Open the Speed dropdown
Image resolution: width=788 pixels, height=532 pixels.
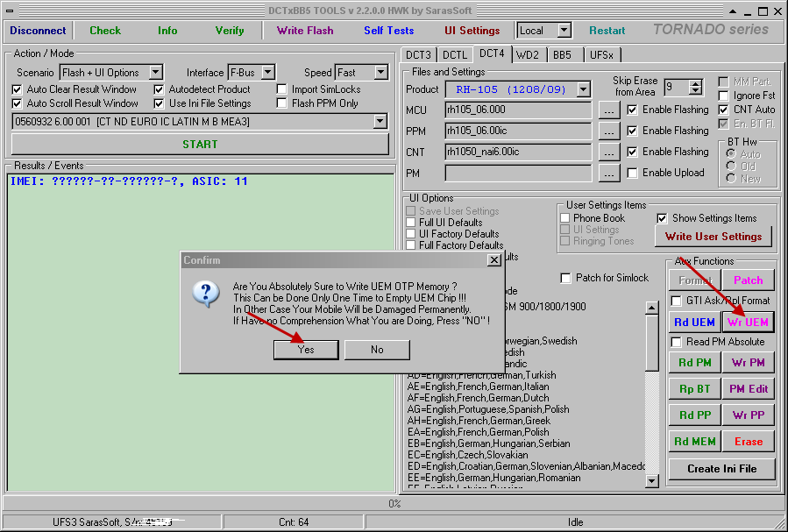tap(381, 73)
